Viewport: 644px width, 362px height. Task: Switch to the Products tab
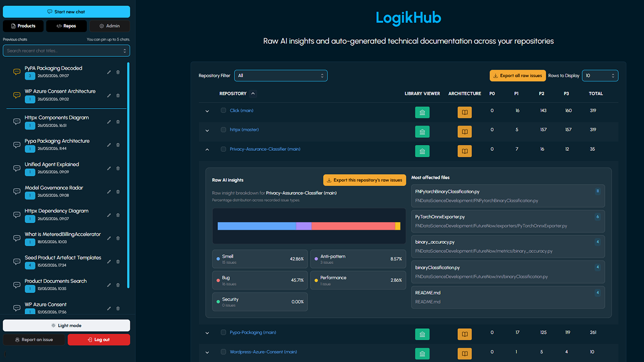point(23,26)
